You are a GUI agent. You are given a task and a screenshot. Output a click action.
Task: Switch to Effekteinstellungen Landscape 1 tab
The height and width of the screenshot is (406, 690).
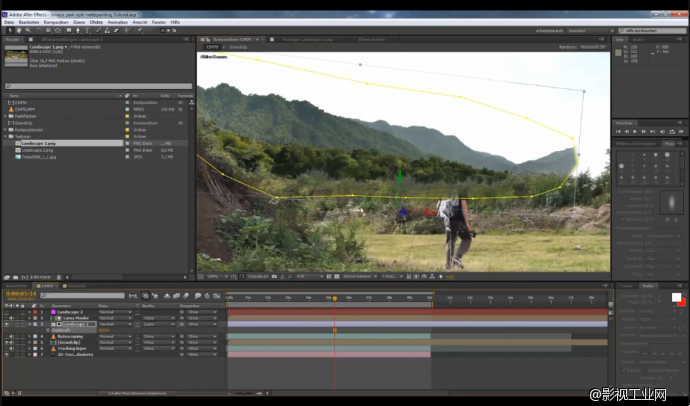pos(72,39)
